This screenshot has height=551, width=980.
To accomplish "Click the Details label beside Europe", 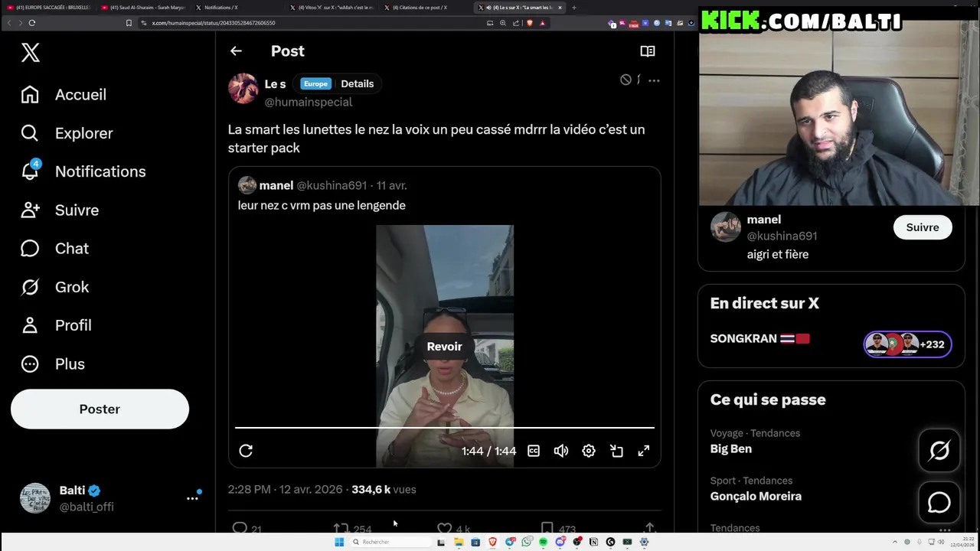I will tap(358, 83).
